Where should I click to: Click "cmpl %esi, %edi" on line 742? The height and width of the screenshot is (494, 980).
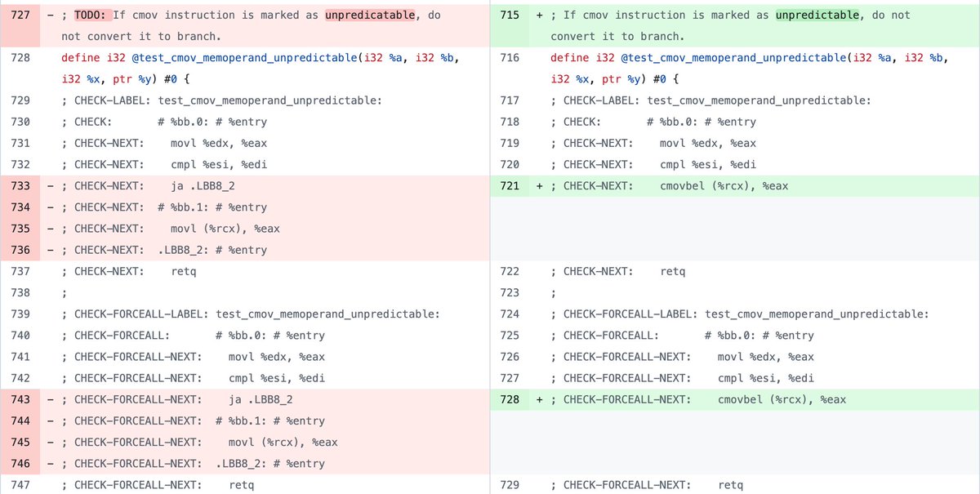(277, 378)
